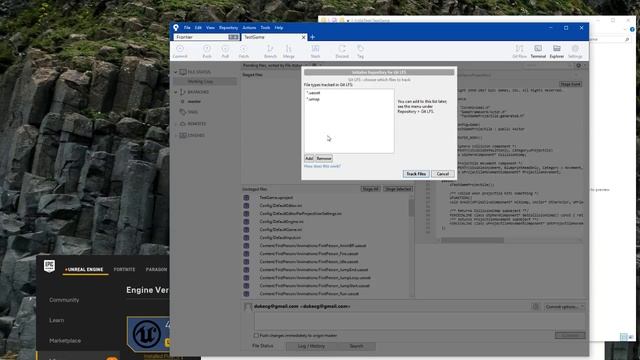Click the SourceTree logo in the title bar
Viewport: 640px width, 360px height.
[x=176, y=28]
